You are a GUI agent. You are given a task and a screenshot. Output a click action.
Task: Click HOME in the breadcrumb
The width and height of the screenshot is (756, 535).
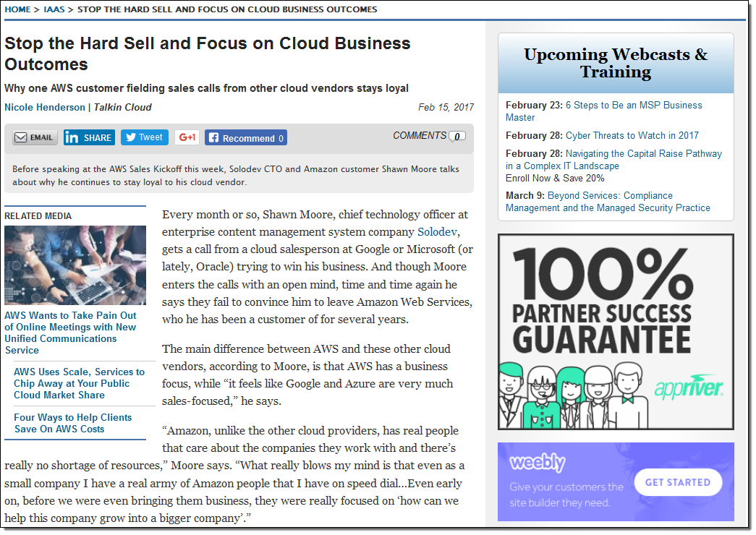(17, 9)
